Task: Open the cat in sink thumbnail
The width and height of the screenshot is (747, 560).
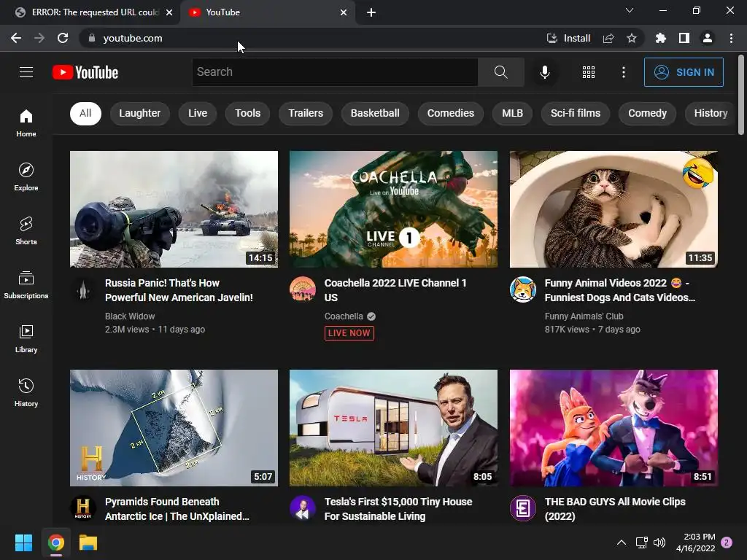Action: coord(614,209)
